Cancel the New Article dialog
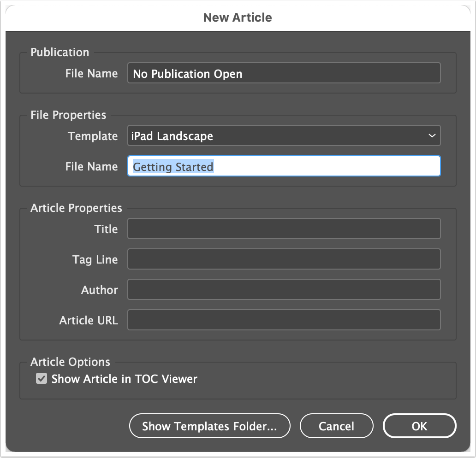476x458 pixels. click(336, 426)
